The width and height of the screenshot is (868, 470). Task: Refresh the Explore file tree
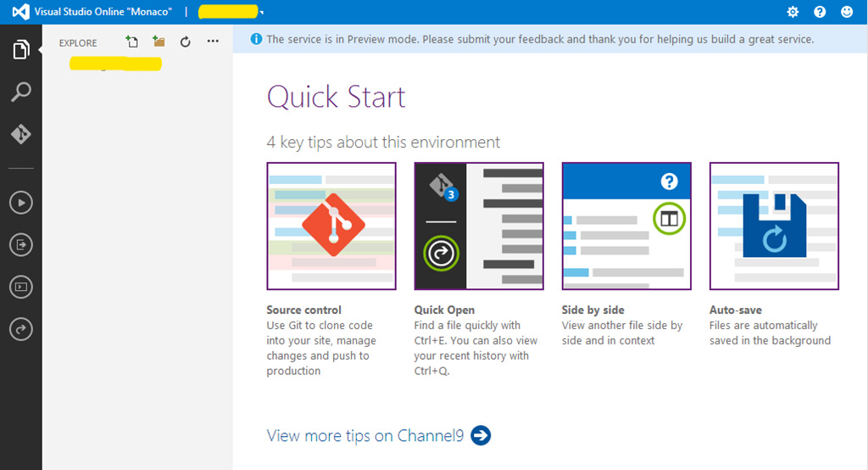[186, 42]
